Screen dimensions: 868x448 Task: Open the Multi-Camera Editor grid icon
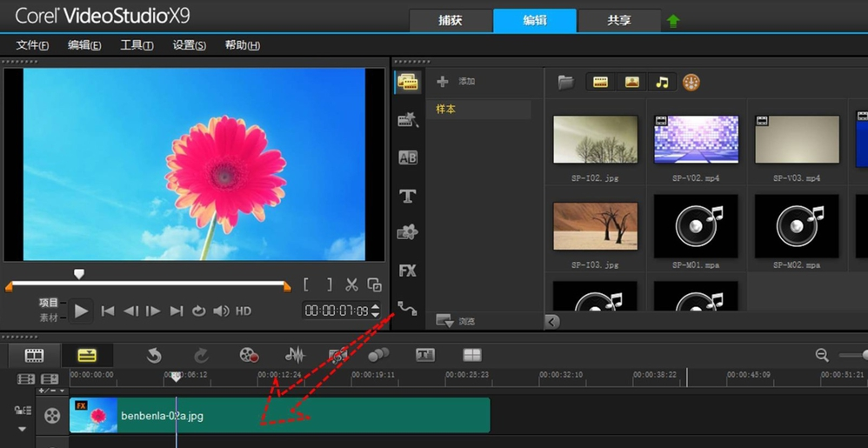click(x=472, y=356)
